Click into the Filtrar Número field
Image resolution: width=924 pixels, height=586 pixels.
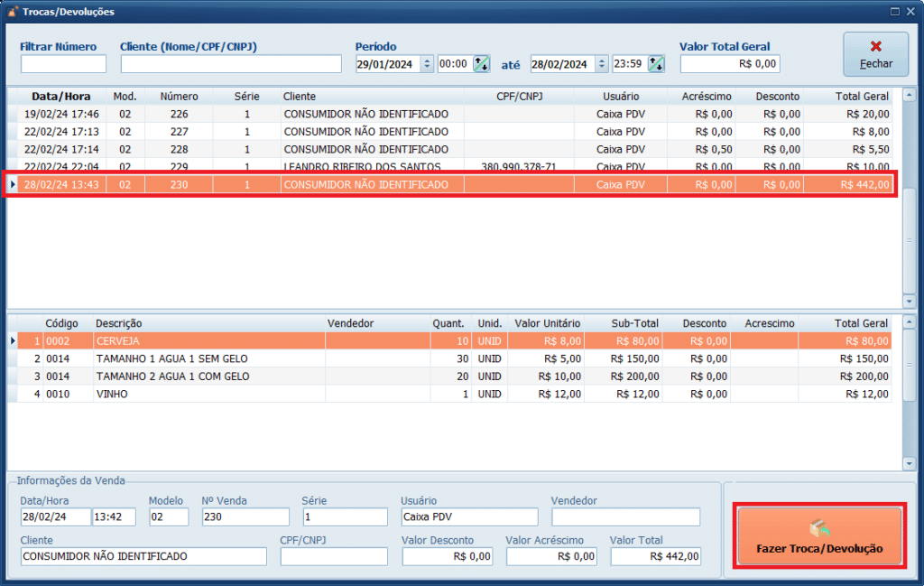point(63,64)
